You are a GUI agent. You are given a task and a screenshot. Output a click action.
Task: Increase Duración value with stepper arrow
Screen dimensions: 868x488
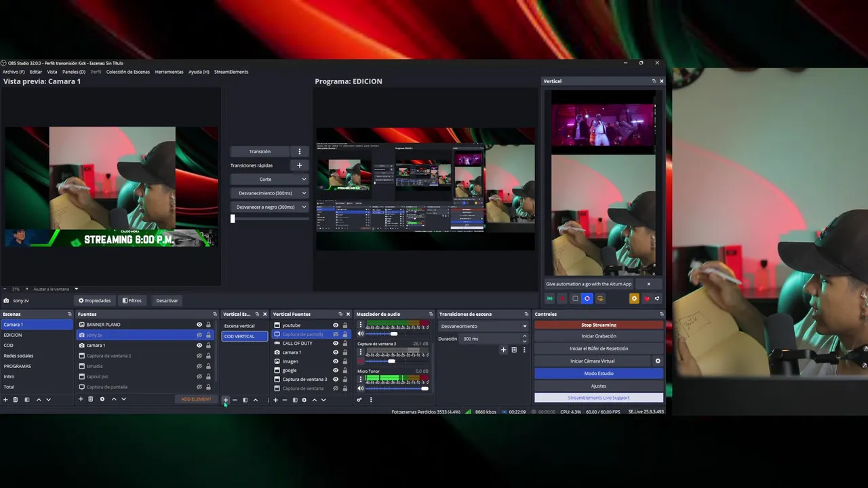[x=524, y=336]
